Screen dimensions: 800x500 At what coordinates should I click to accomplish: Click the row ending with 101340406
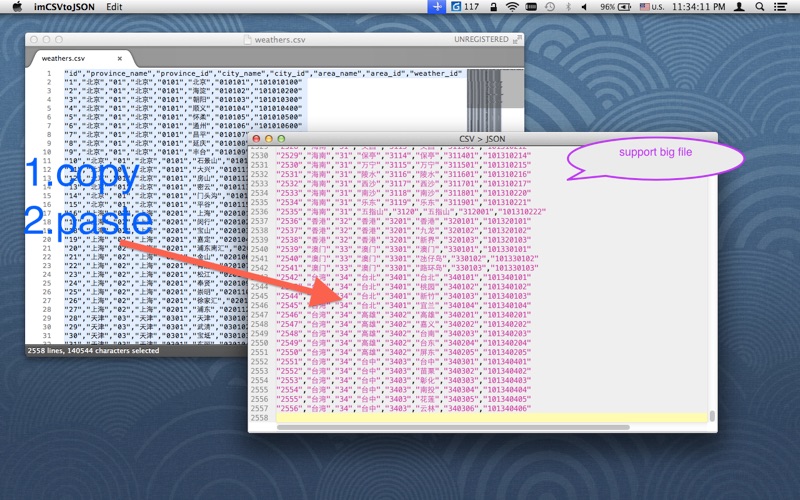(x=404, y=409)
